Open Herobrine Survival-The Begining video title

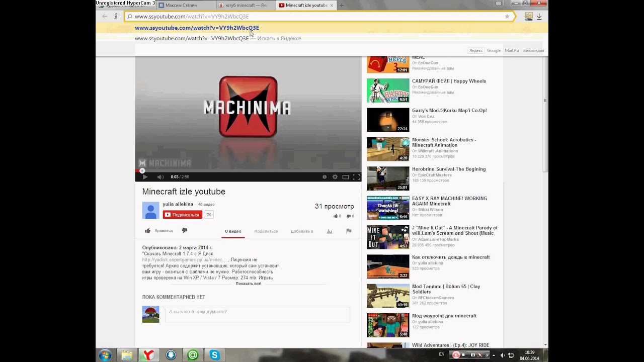pos(449,169)
